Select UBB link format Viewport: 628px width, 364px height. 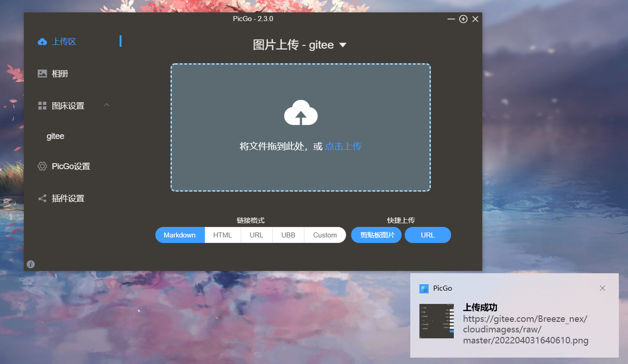[288, 235]
